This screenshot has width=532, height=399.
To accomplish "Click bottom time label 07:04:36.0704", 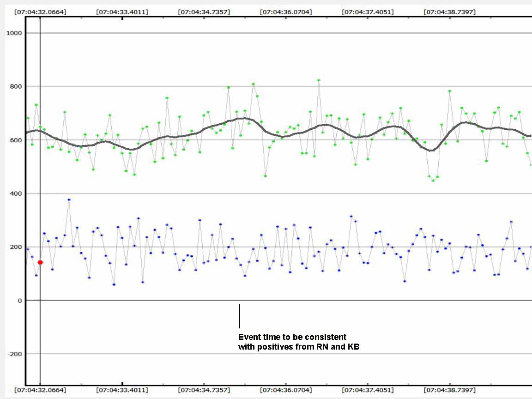I will (286, 390).
